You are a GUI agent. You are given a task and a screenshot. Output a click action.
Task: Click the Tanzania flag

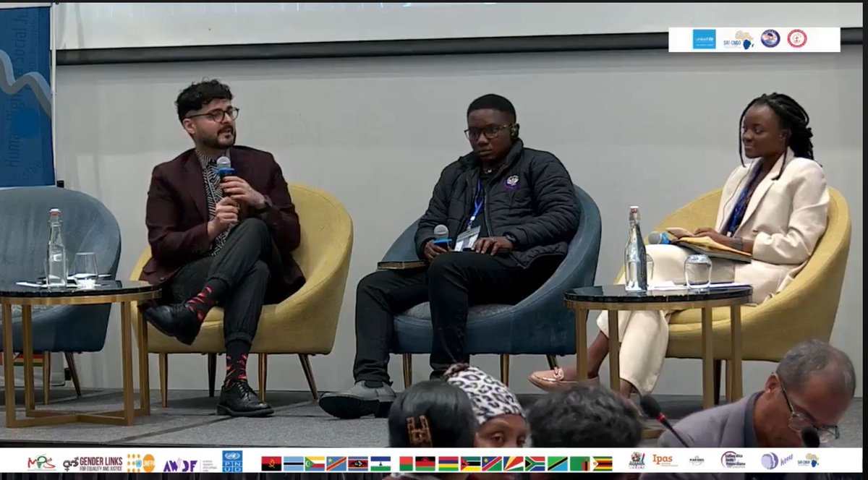pos(558,463)
